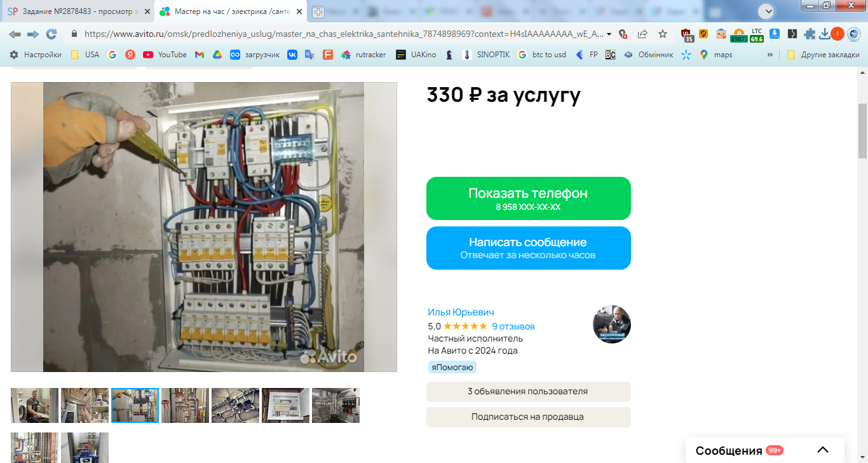Open the UAKino bookmark
The image size is (868, 463).
[416, 55]
